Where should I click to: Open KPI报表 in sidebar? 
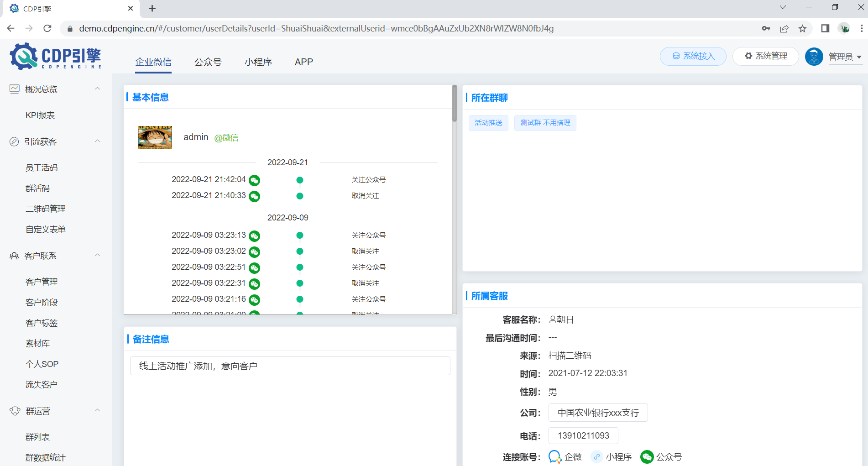tap(40, 115)
